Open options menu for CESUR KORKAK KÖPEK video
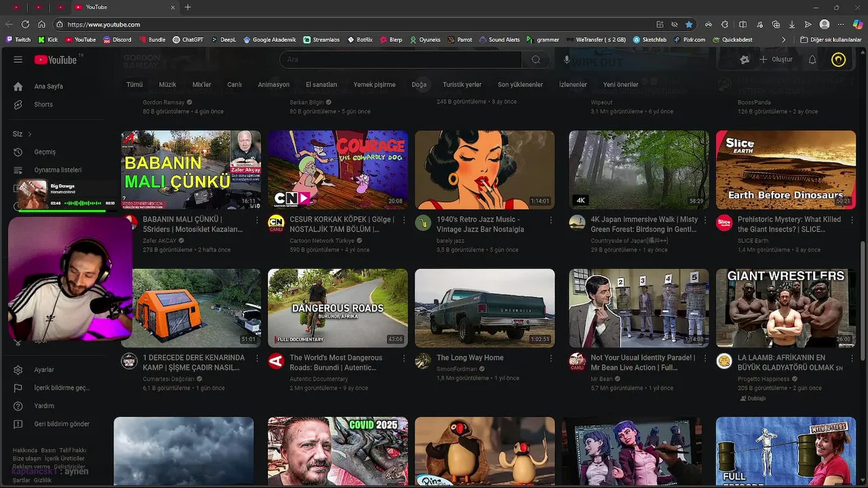Image resolution: width=868 pixels, height=488 pixels. [403, 220]
